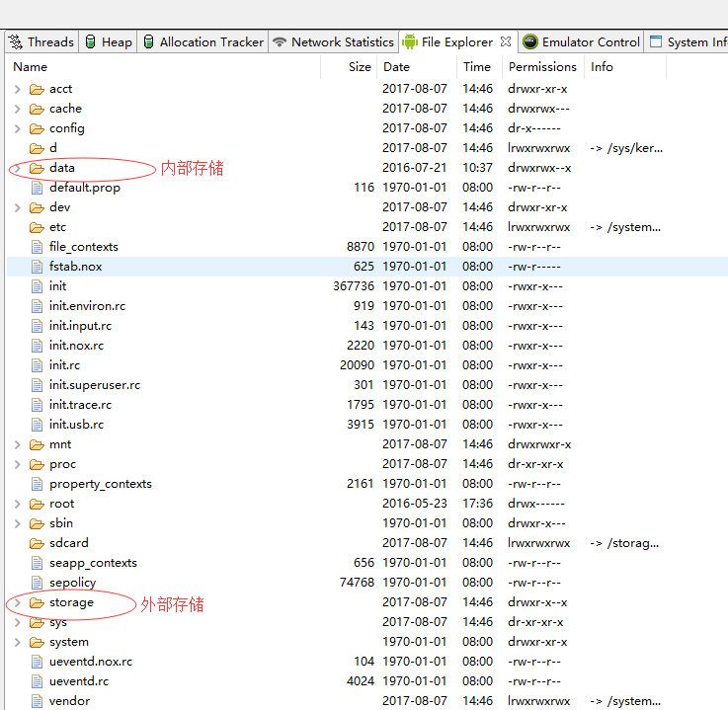Image resolution: width=728 pixels, height=710 pixels.
Task: Select the init.input.rc file name
Action: click(80, 326)
